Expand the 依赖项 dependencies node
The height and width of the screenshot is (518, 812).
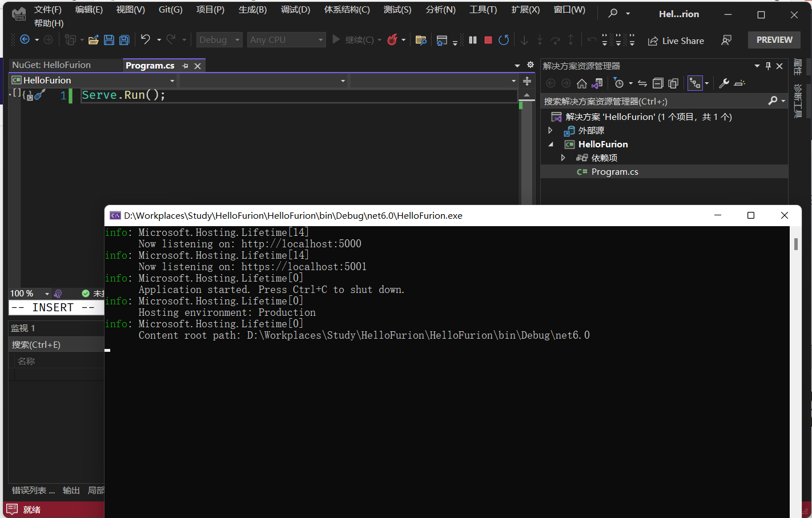pyautogui.click(x=563, y=158)
